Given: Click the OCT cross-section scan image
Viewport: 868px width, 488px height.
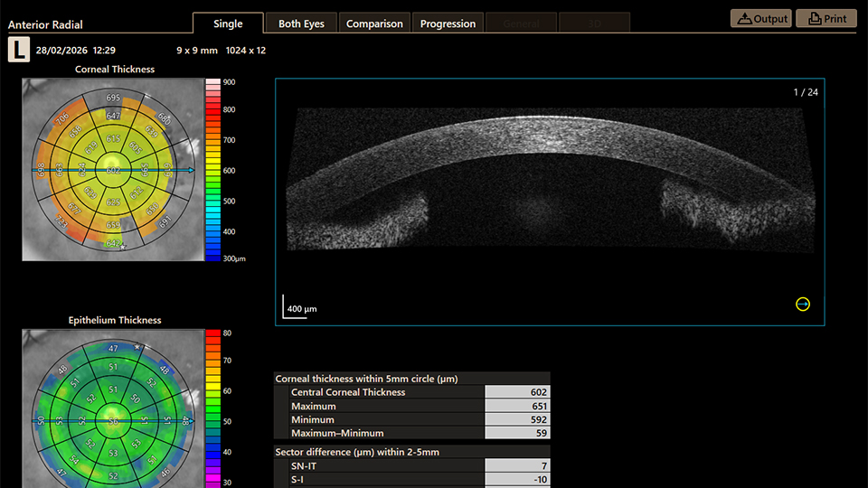Looking at the screenshot, I should [x=550, y=202].
